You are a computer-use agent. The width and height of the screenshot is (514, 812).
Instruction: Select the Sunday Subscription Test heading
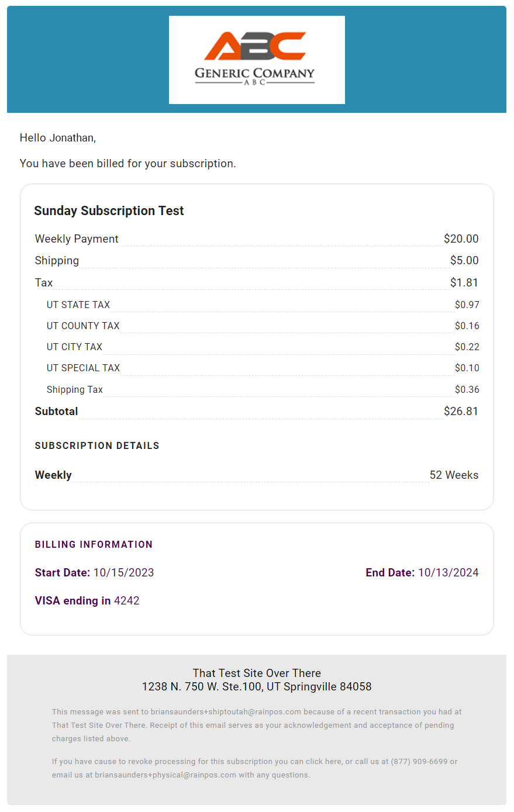(109, 210)
